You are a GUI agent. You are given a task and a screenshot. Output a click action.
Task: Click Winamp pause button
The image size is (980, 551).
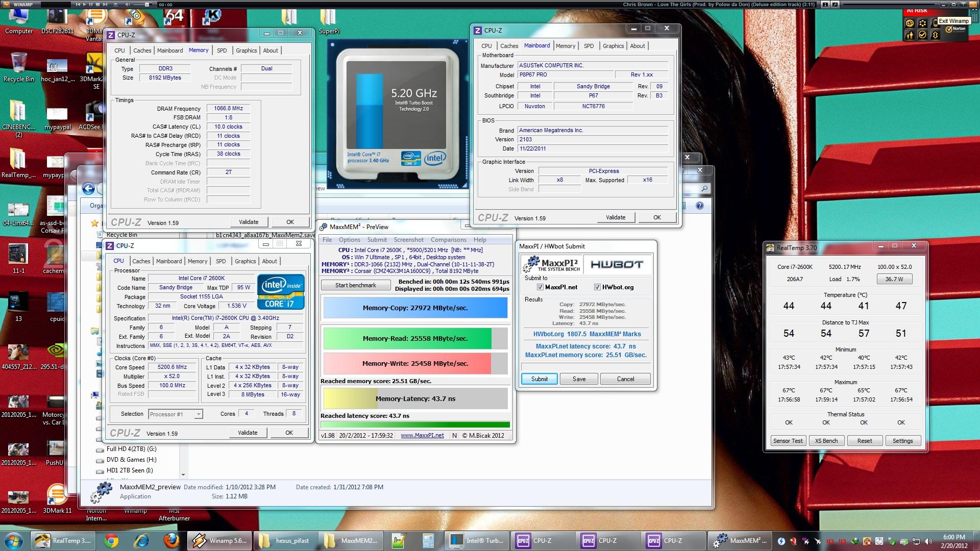[91, 4]
